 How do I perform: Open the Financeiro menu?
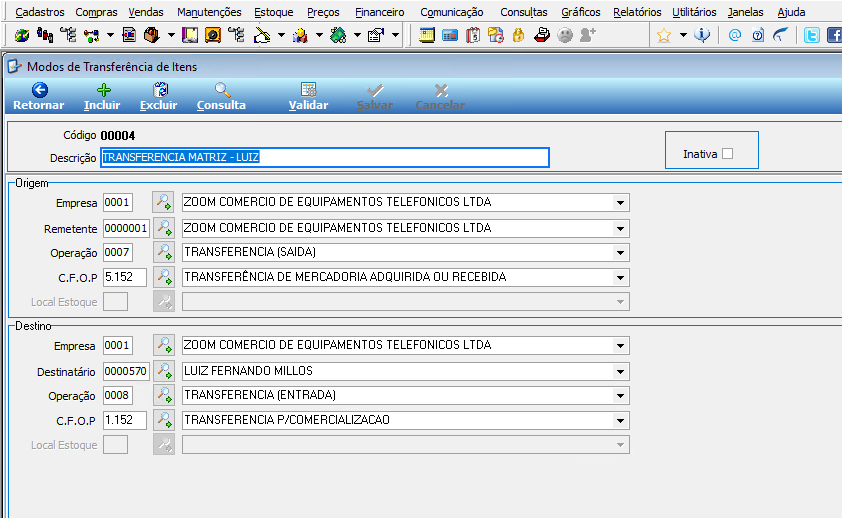380,12
